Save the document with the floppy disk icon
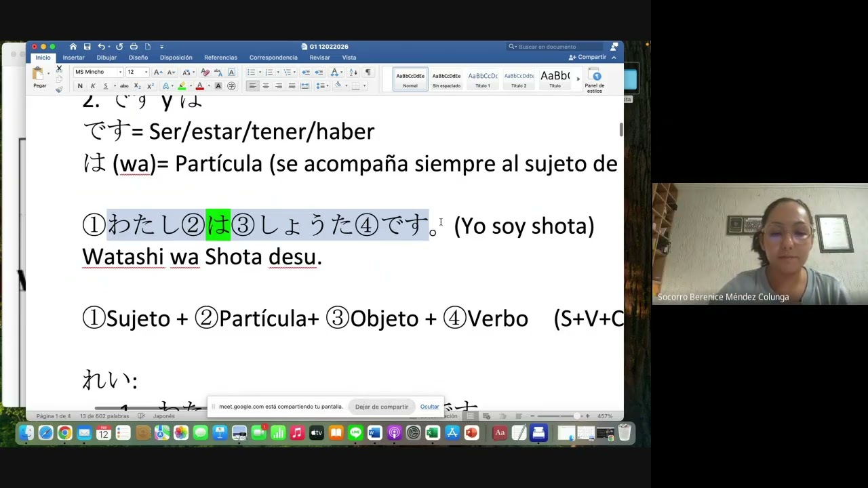Image resolution: width=868 pixels, height=488 pixels. [x=87, y=47]
